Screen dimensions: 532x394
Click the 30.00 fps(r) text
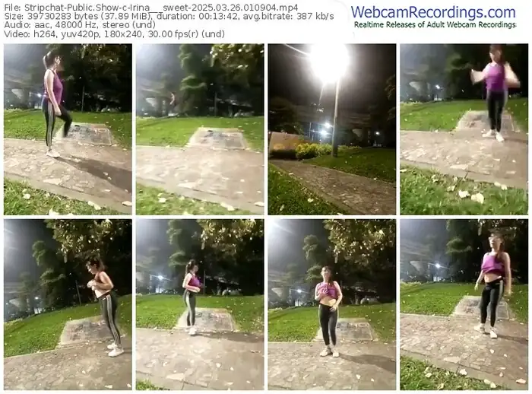pos(174,34)
